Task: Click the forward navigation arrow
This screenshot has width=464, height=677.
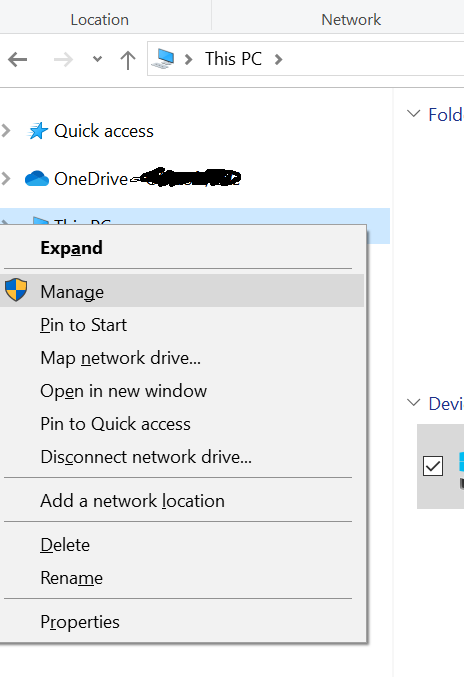Action: [x=63, y=60]
